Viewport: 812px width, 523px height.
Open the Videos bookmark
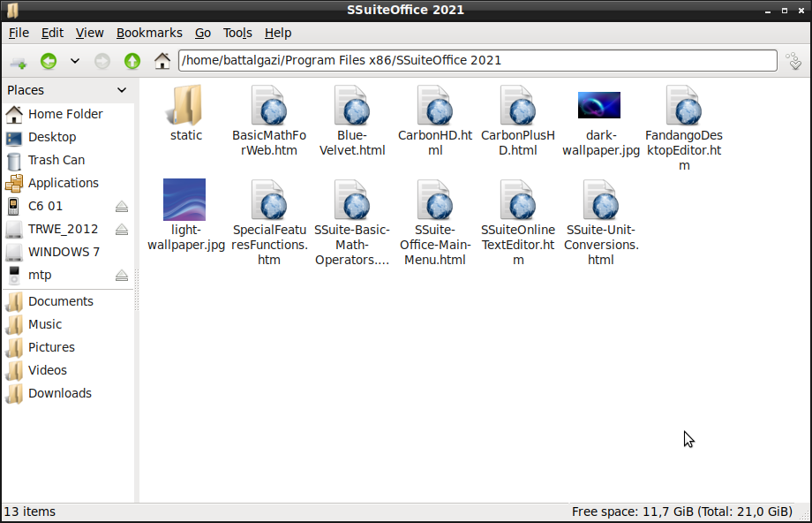(67, 371)
